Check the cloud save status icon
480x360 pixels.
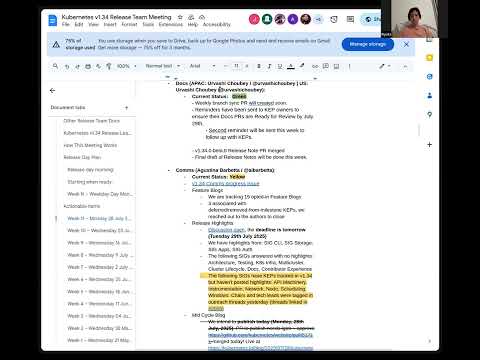tap(202, 17)
